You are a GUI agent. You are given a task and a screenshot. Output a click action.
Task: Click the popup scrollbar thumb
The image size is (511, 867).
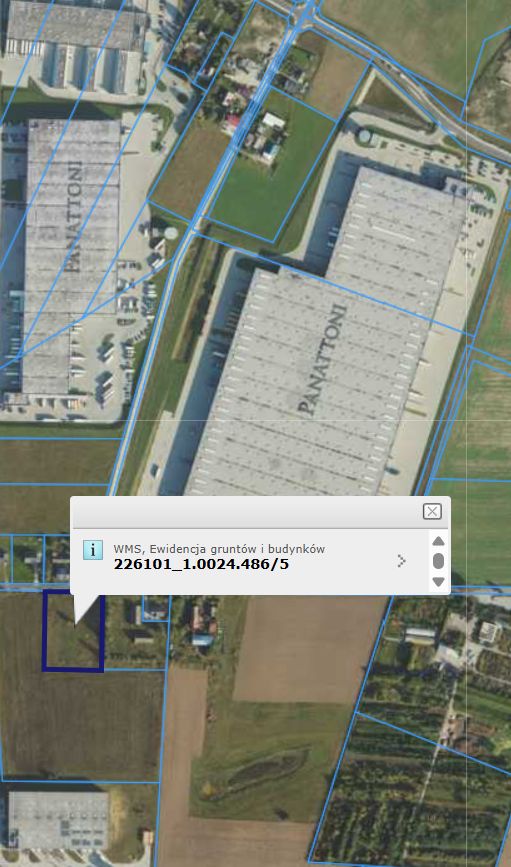(x=438, y=561)
